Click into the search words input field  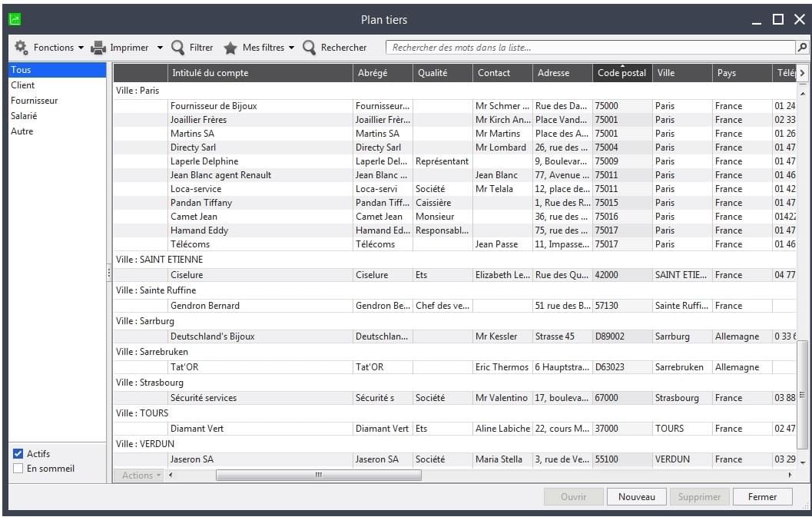tap(591, 48)
